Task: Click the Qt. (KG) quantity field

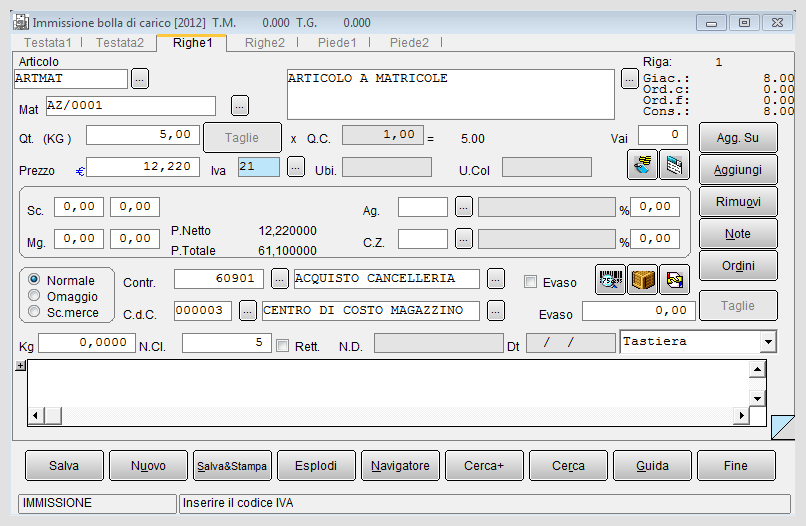Action: point(143,135)
